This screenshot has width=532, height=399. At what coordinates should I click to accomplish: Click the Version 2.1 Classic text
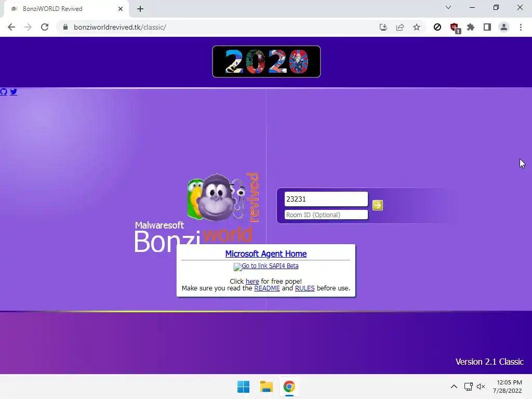489,362
